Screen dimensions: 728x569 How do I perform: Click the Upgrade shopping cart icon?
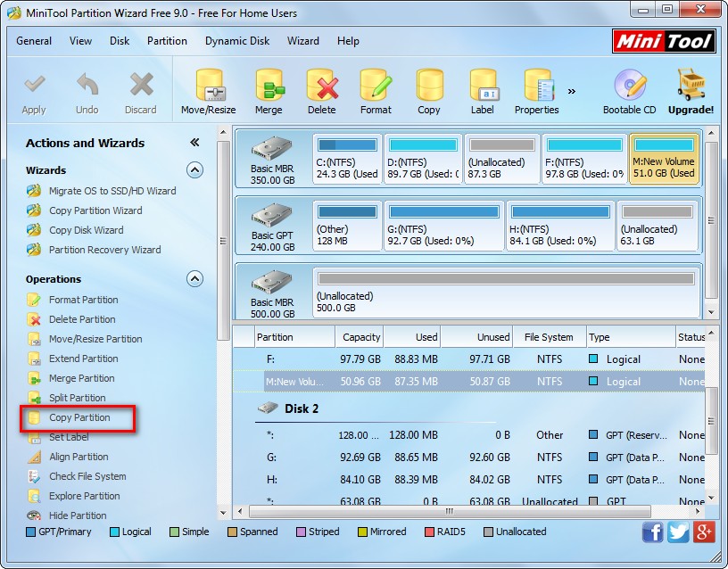pos(691,84)
